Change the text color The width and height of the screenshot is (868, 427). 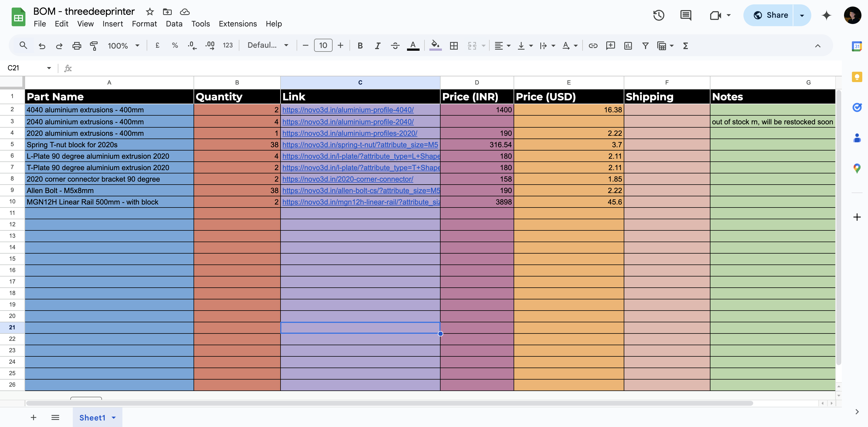413,46
